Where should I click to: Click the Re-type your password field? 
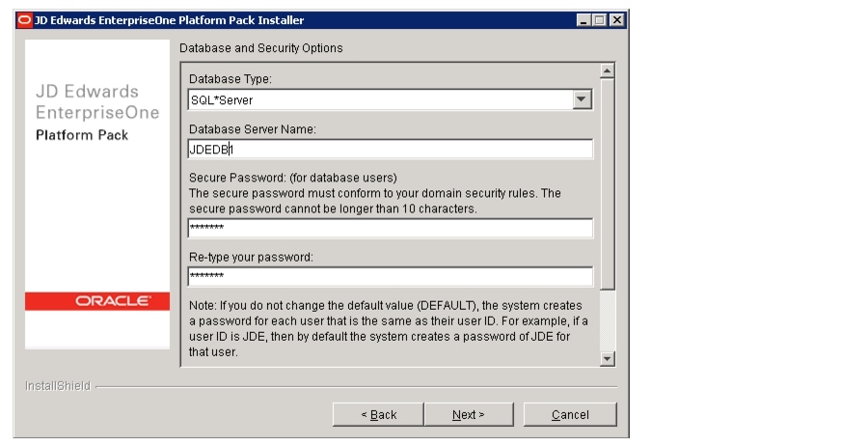(391, 276)
